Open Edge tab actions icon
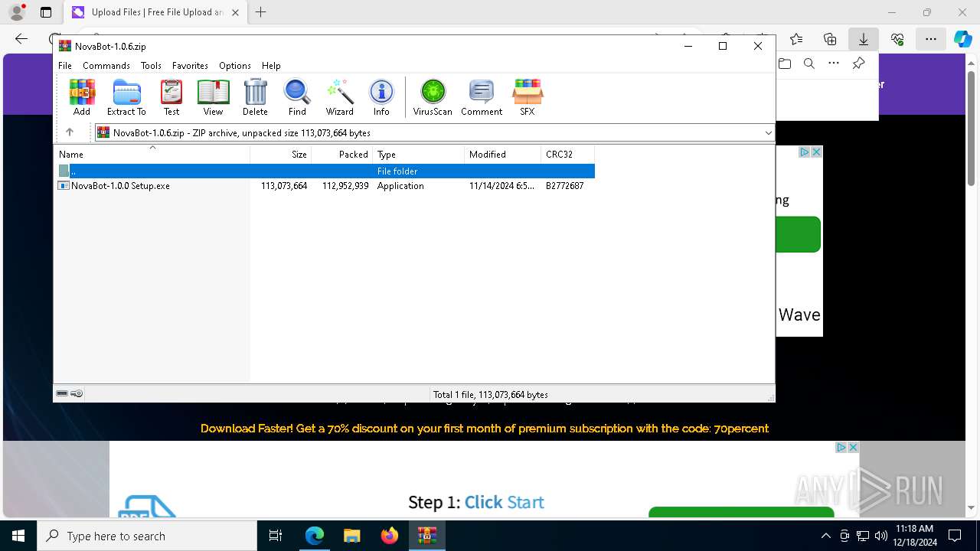This screenshot has height=551, width=980. (46, 12)
